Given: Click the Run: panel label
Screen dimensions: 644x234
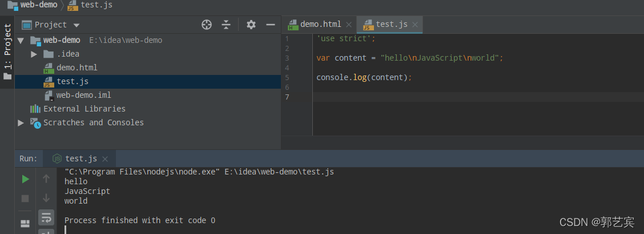Looking at the screenshot, I should pos(29,158).
